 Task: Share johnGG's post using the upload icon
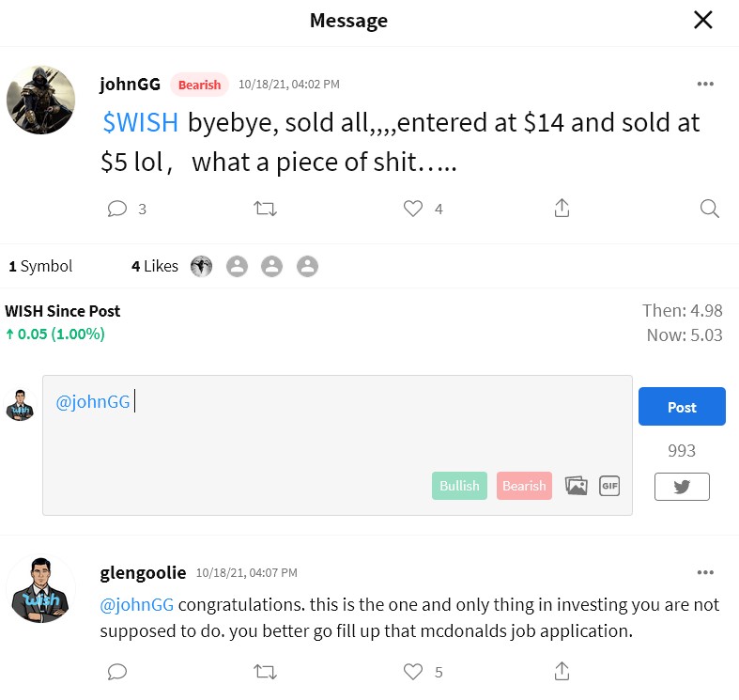coord(562,208)
